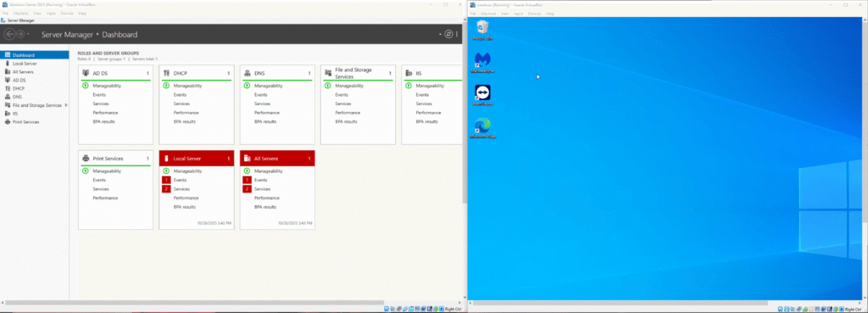The image size is (868, 313).
Task: Click horizontal scrollbar of the right windows VM
Action: 620,303
